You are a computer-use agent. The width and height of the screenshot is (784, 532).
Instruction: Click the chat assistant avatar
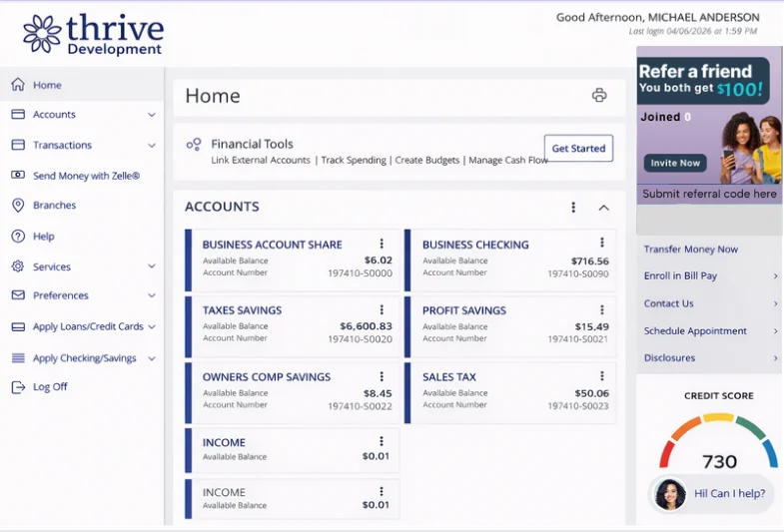point(670,494)
